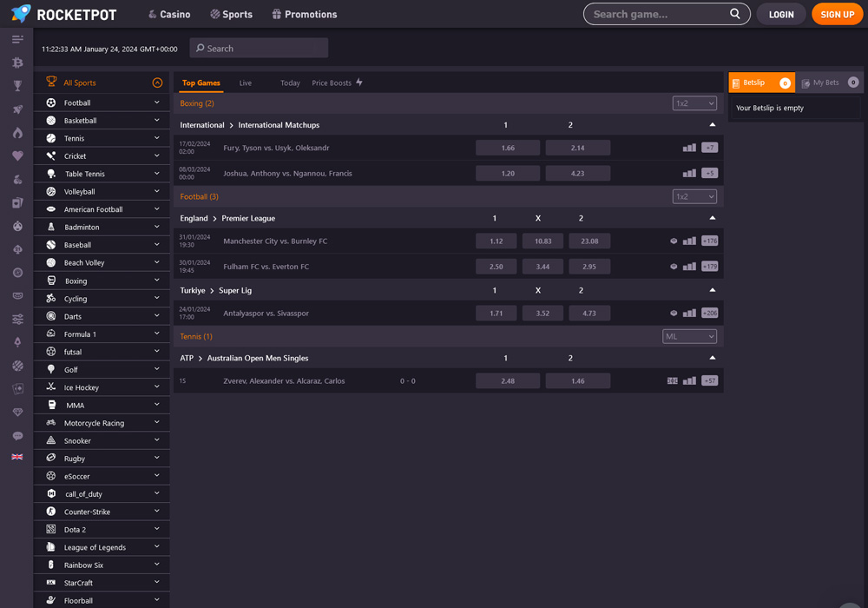
Task: Click the jersey icon on Fulham match
Action: point(674,267)
